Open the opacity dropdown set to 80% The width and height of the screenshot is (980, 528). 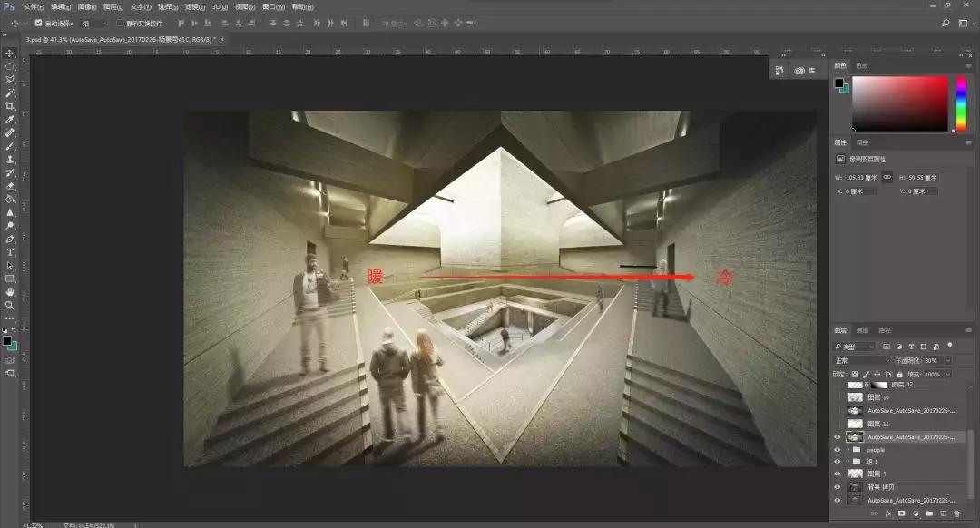tap(947, 359)
